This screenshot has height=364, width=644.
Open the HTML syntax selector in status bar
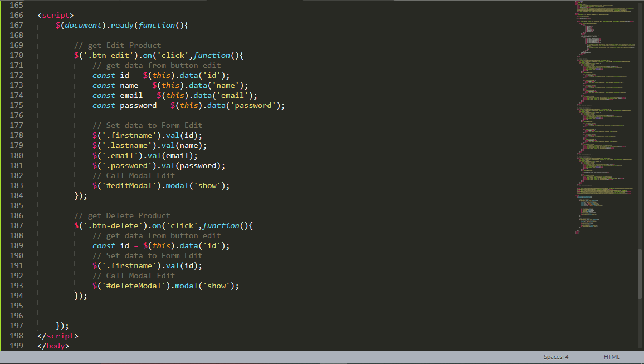(612, 357)
